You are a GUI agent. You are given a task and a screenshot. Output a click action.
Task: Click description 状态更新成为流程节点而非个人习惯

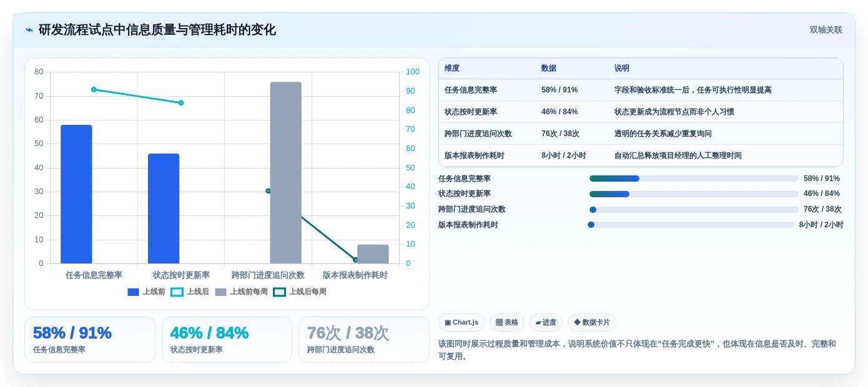click(x=674, y=112)
